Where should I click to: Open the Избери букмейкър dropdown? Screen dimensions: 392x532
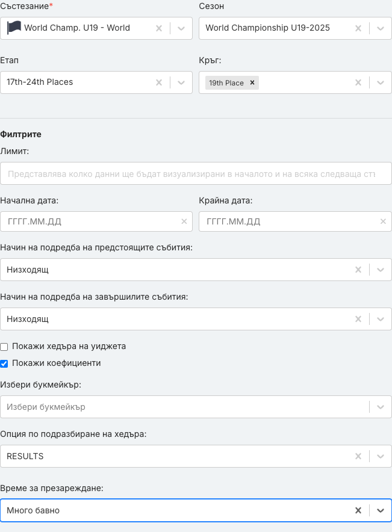click(196, 407)
